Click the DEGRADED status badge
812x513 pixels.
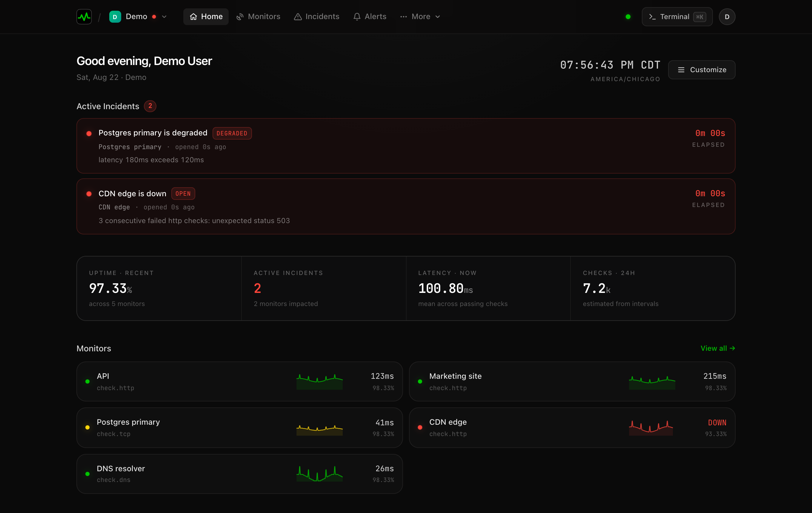(x=232, y=133)
